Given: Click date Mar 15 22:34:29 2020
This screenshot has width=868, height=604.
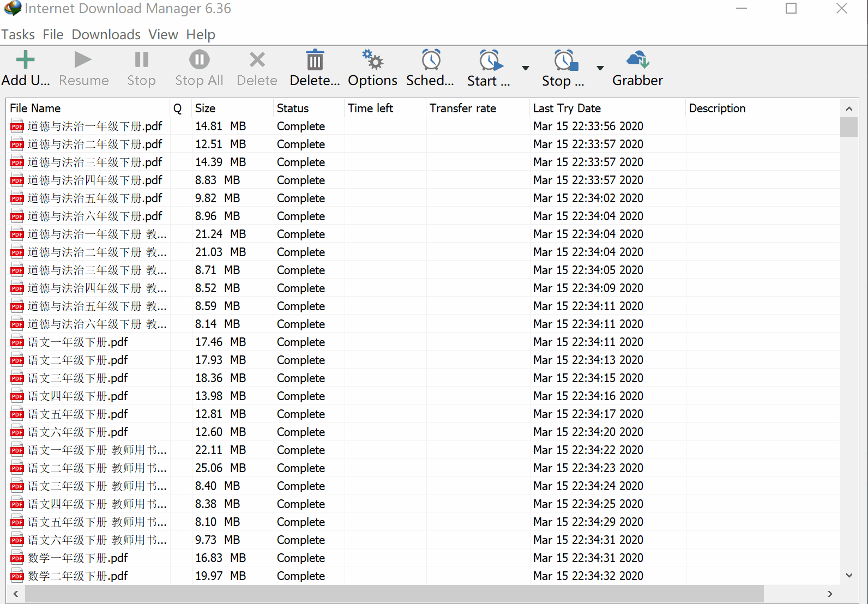Looking at the screenshot, I should pyautogui.click(x=588, y=522).
